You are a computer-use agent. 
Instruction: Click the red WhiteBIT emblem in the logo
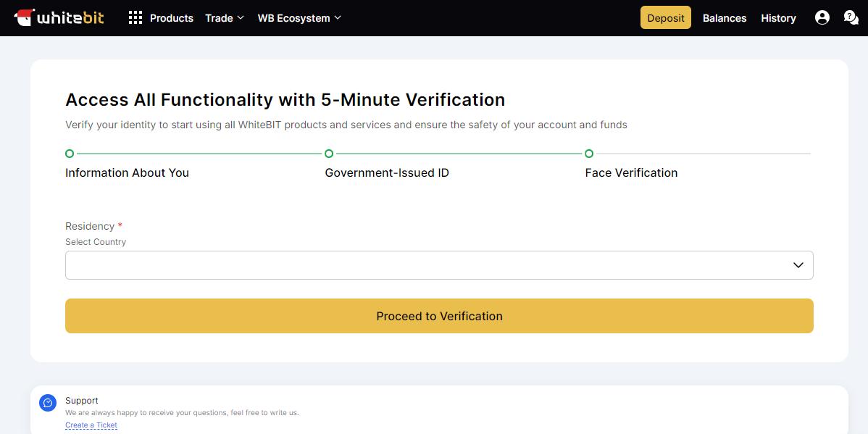point(24,17)
